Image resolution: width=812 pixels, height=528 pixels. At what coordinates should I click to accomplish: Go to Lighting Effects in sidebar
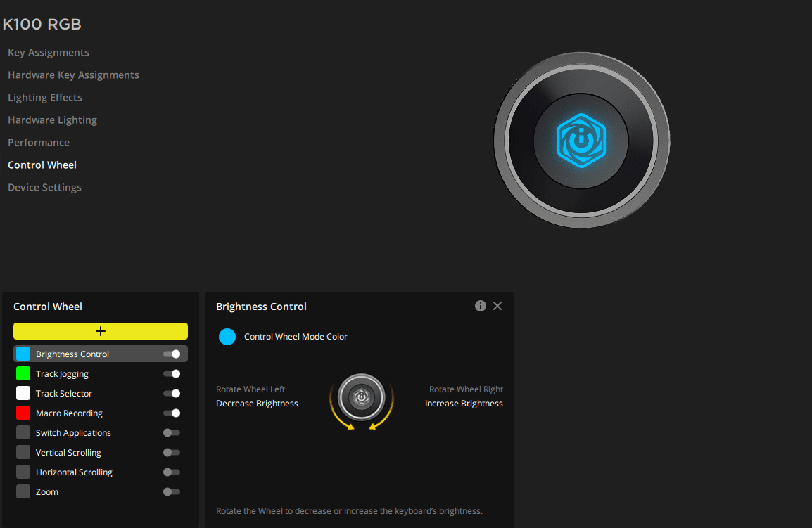coord(45,98)
